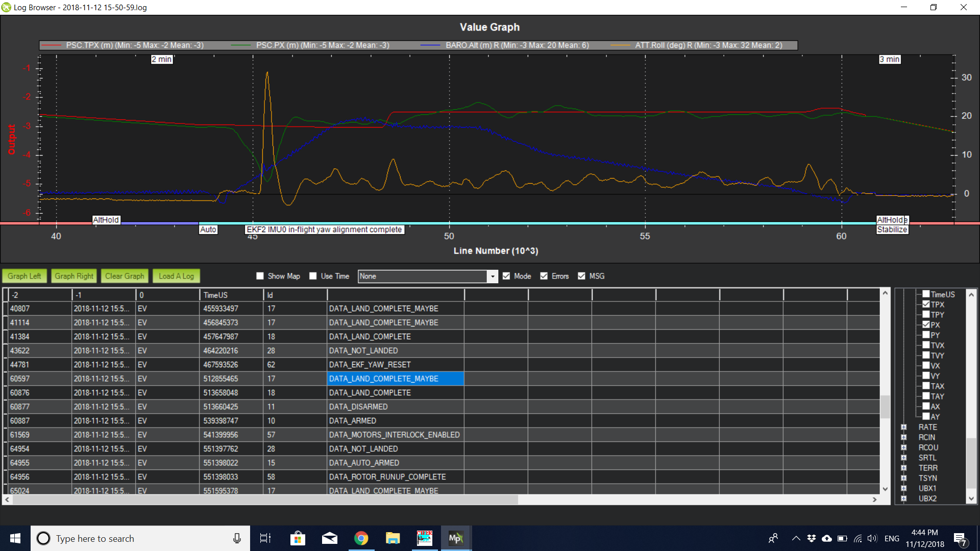Click the Load A Log button
980x551 pixels.
tap(176, 275)
